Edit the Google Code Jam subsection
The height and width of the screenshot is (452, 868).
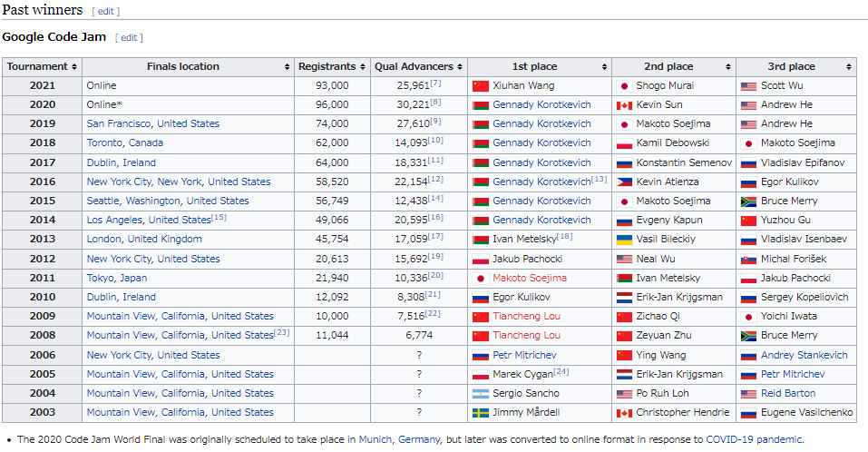[x=129, y=37]
